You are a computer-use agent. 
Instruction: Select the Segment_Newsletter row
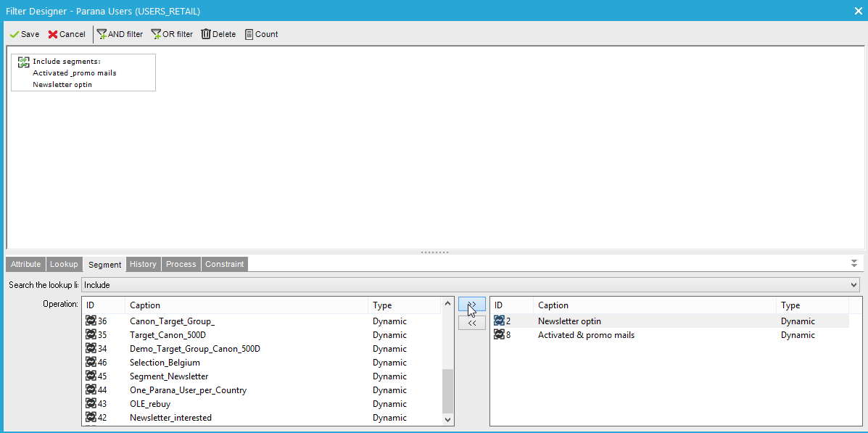coord(169,376)
